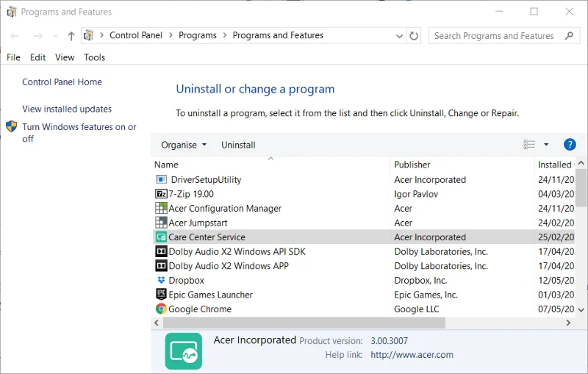Click the Acer Configuration Manager icon

[161, 209]
